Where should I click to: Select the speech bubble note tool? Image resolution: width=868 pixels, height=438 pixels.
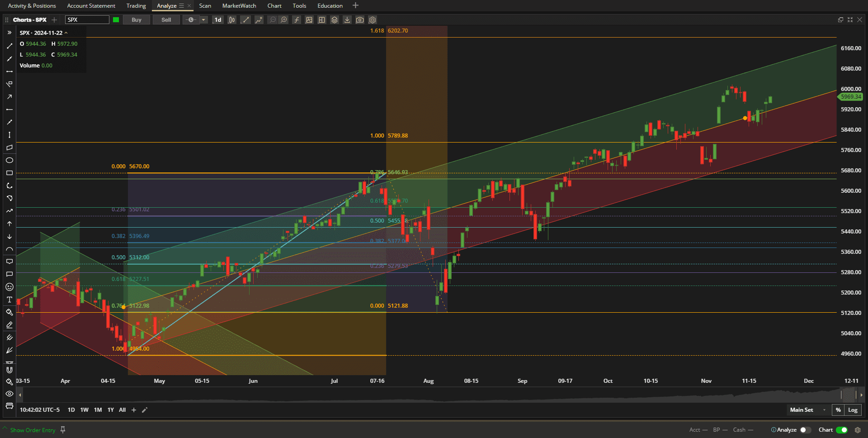pyautogui.click(x=9, y=262)
